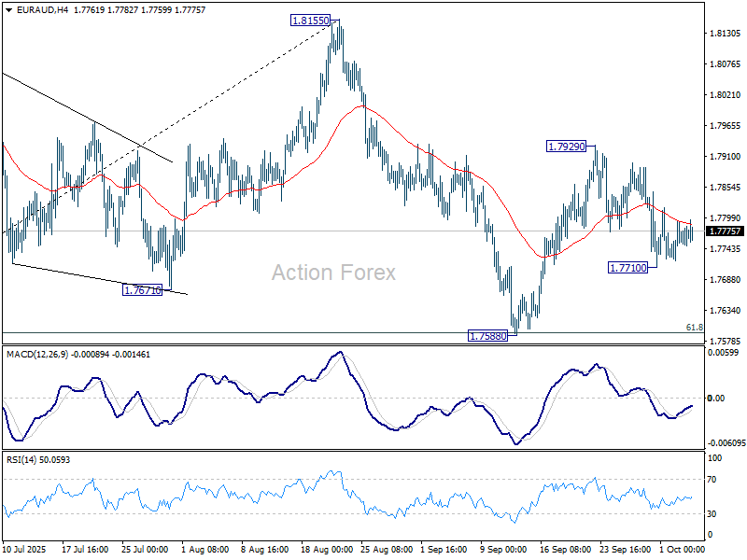
Task: Click the Action Forex watermark
Action: [333, 273]
